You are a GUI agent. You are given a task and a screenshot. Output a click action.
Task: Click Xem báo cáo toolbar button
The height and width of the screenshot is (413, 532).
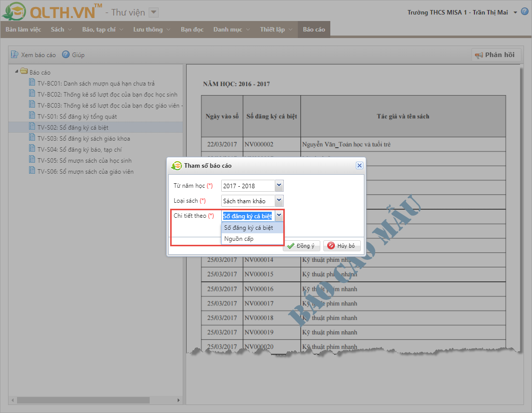coord(33,55)
